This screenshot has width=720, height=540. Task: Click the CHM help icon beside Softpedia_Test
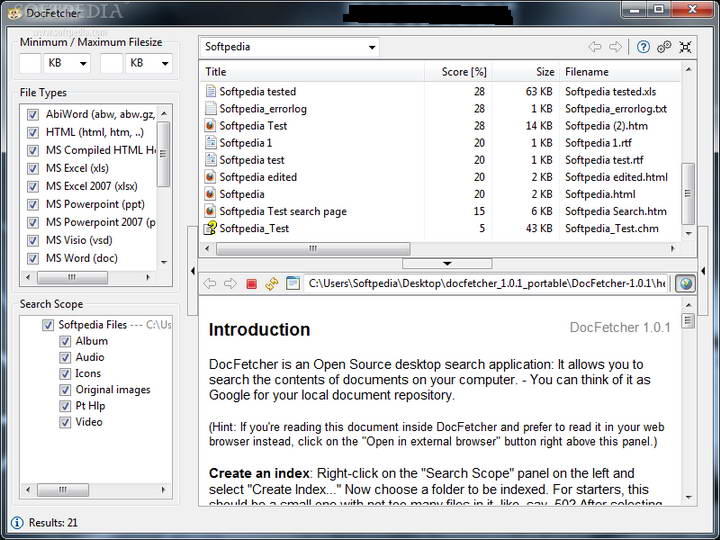(x=210, y=228)
